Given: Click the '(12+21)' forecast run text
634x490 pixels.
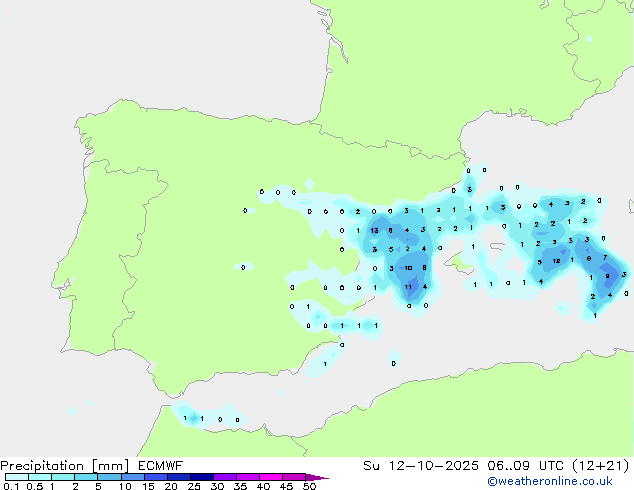Looking at the screenshot, I should tap(601, 466).
